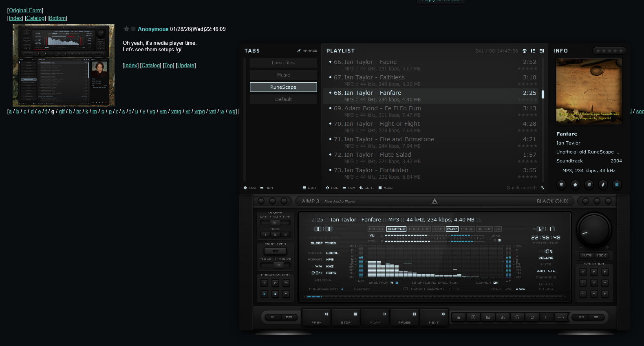Click the rightmost view icon in the playlist header
Viewport: 644px width, 346px height.
click(542, 51)
